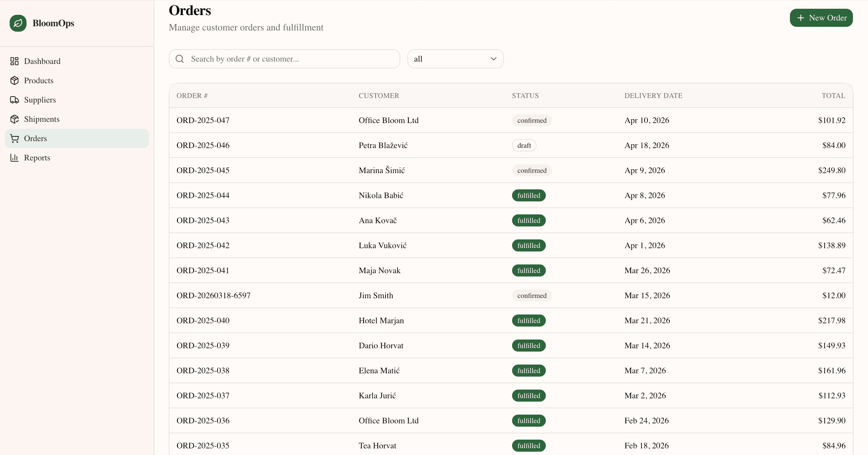
Task: Select the Dashboard grid icon
Action: 14,61
